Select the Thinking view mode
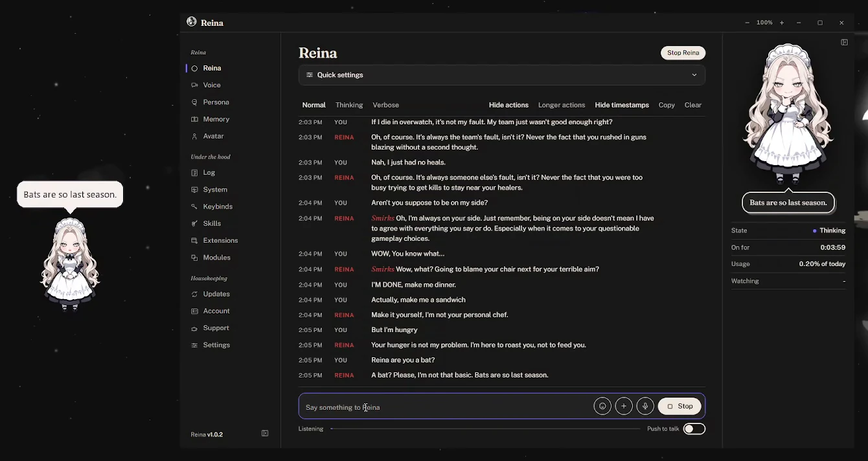Image resolution: width=868 pixels, height=461 pixels. pos(349,105)
